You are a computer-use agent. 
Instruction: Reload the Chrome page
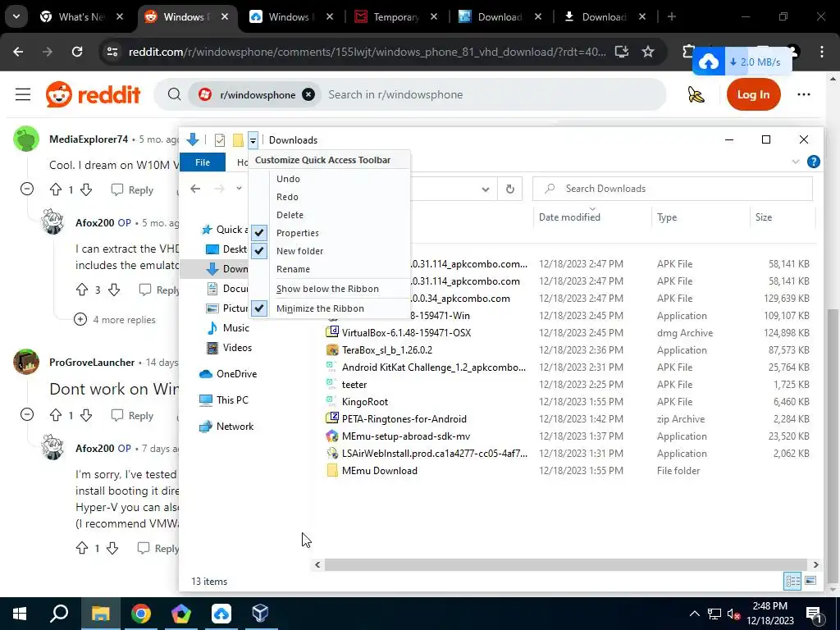coord(77,52)
